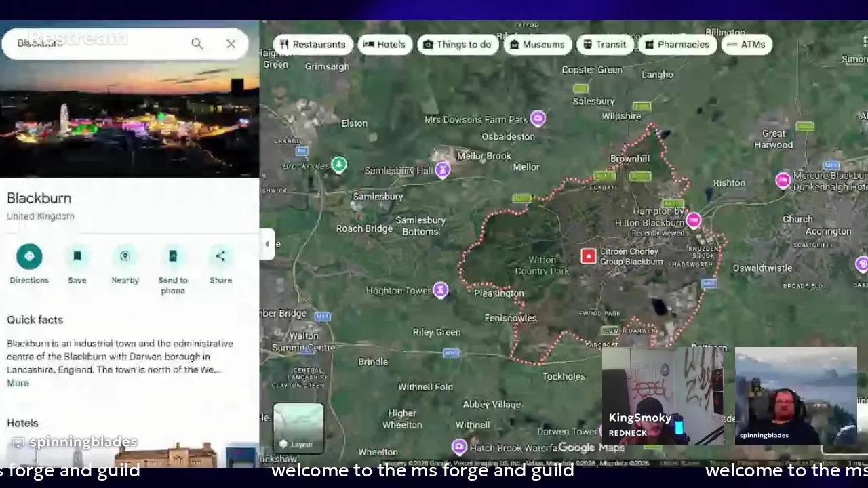Click the Feniscowles map label
Image resolution: width=868 pixels, height=488 pixels.
(511, 318)
